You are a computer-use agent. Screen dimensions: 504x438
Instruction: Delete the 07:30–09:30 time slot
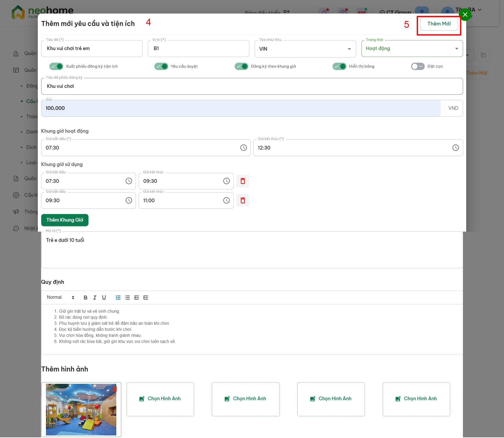click(x=243, y=181)
